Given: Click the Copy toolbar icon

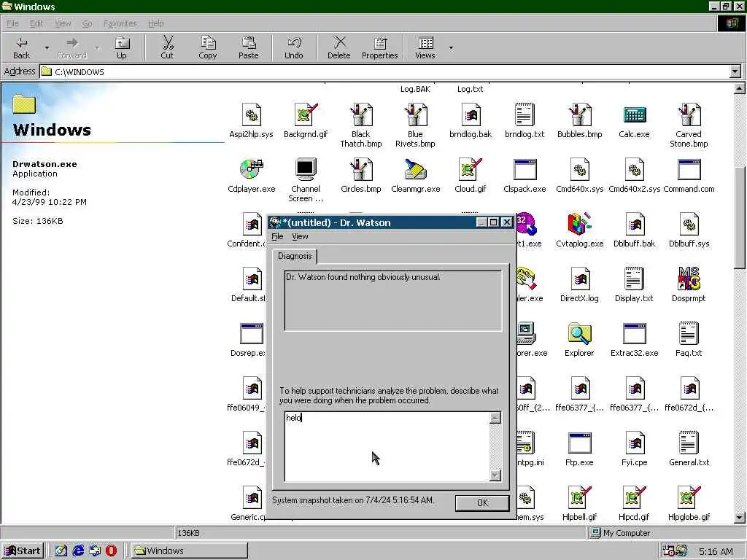Looking at the screenshot, I should coord(208,47).
